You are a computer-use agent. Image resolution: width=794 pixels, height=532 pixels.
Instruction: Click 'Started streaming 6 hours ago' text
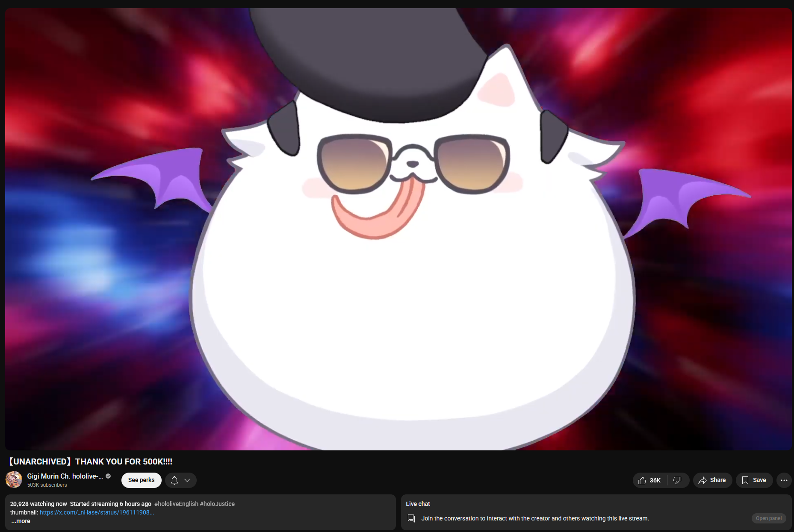pyautogui.click(x=111, y=504)
